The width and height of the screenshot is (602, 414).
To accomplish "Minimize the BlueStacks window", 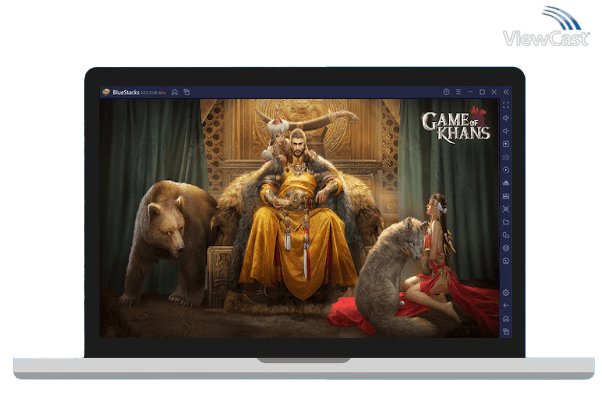I will 470,92.
